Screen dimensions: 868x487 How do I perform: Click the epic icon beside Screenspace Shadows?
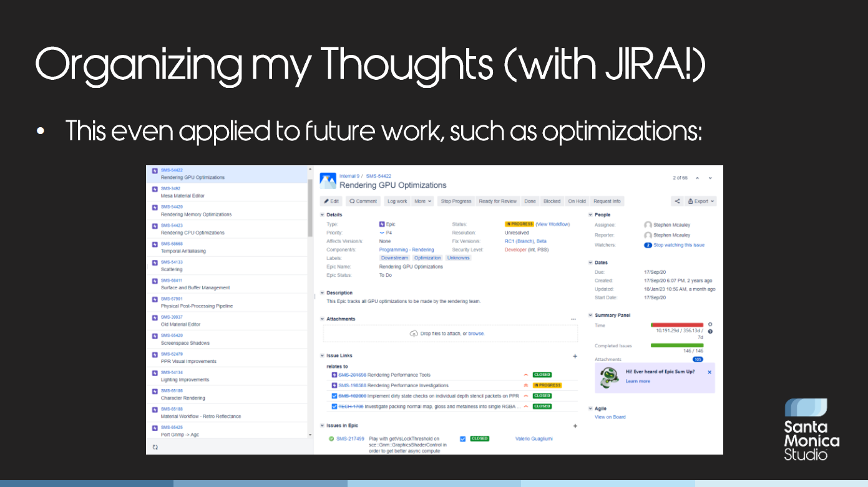155,337
